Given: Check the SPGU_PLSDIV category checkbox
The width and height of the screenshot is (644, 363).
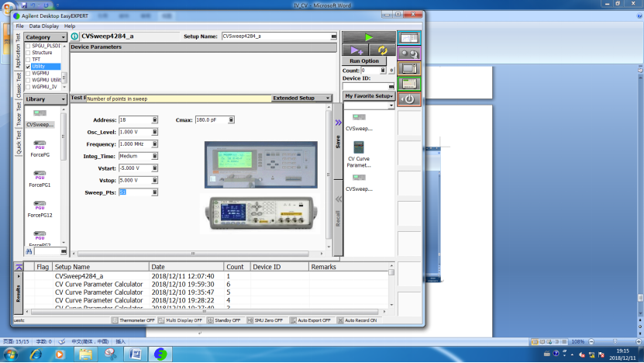Looking at the screenshot, I should coord(28,46).
